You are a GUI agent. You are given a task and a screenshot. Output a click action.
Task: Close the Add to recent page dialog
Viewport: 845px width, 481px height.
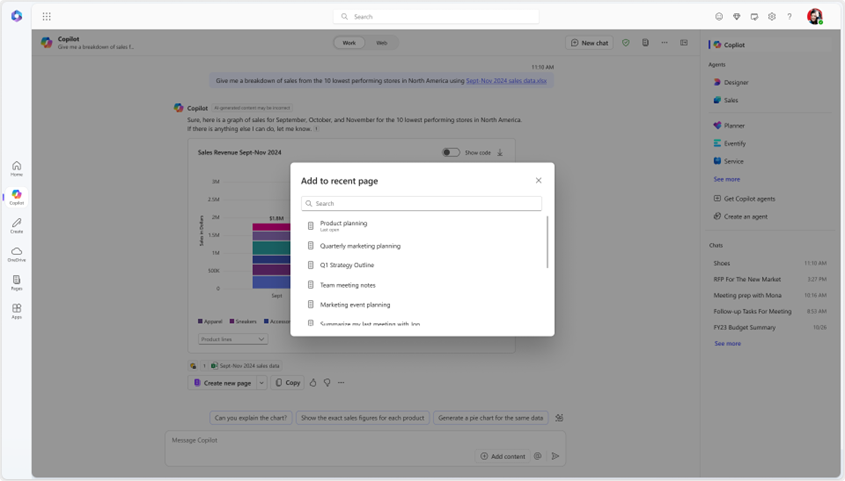(538, 180)
